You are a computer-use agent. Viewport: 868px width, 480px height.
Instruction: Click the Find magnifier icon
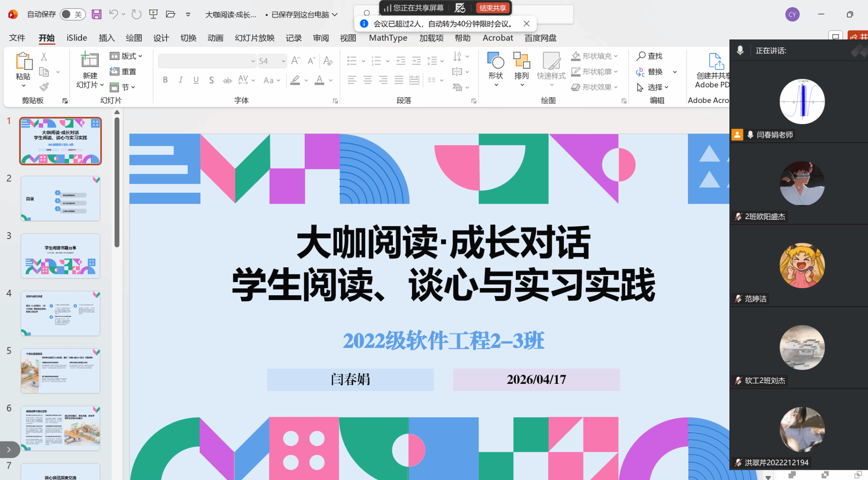(641, 56)
